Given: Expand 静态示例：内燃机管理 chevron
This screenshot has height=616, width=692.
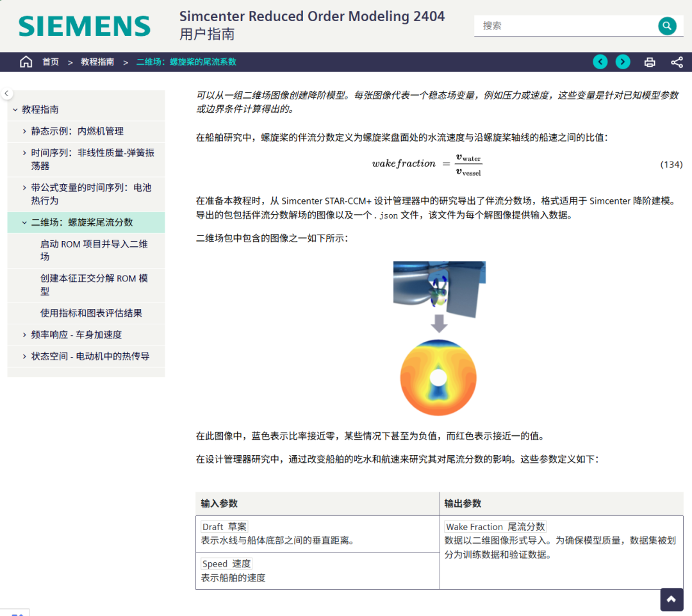Looking at the screenshot, I should [x=24, y=131].
